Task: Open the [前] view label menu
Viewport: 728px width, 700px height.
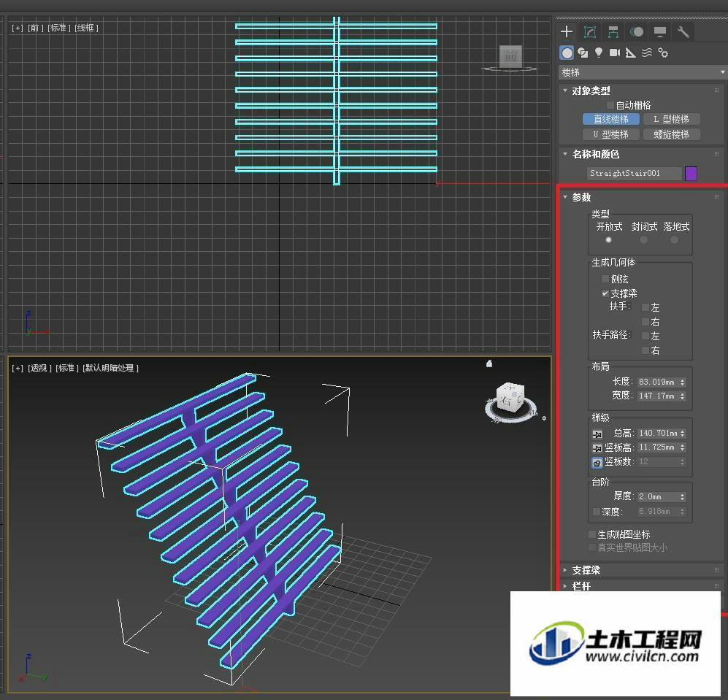Action: point(35,28)
